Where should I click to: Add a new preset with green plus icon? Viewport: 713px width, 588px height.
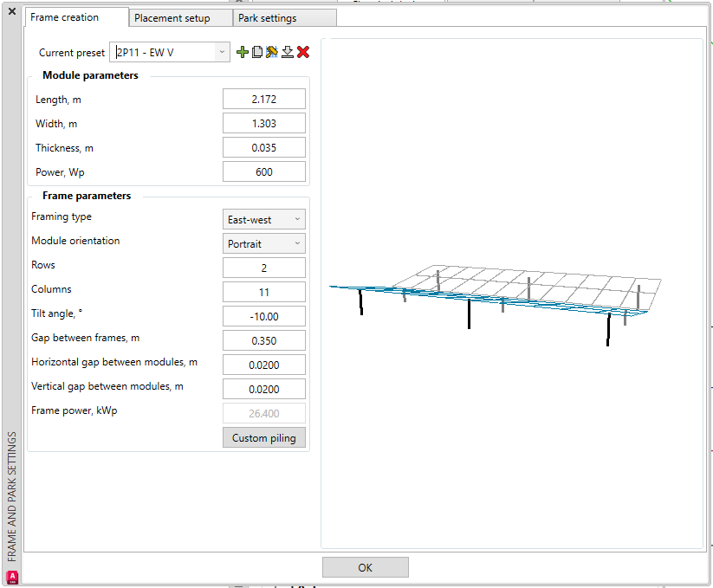[243, 52]
